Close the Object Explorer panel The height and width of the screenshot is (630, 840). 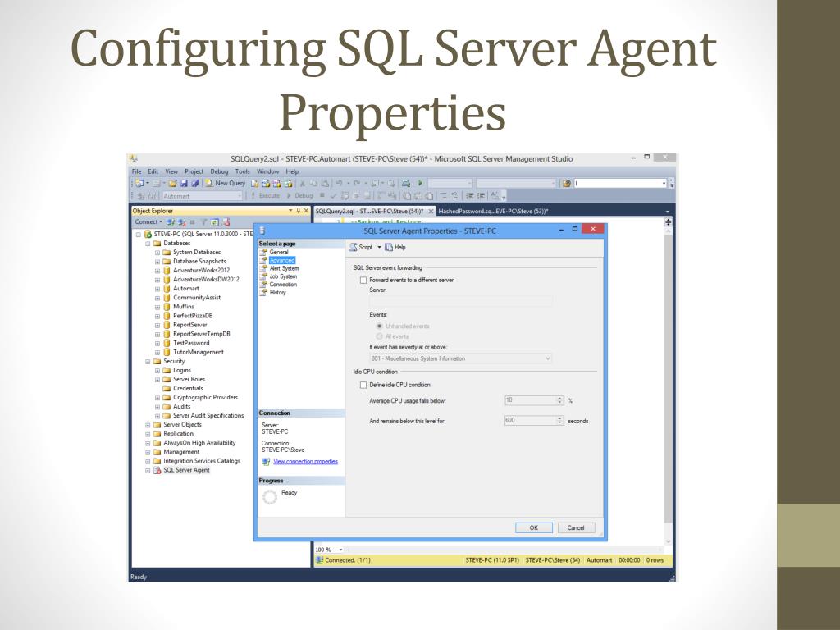coord(307,211)
